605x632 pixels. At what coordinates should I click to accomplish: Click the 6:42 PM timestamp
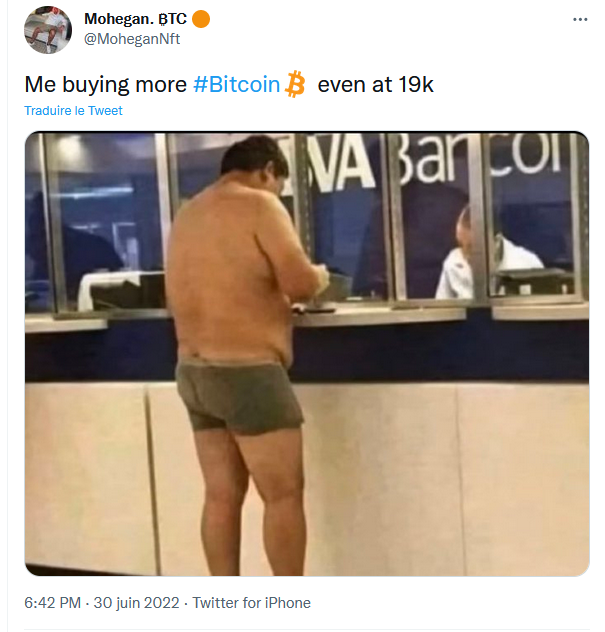pos(53,603)
